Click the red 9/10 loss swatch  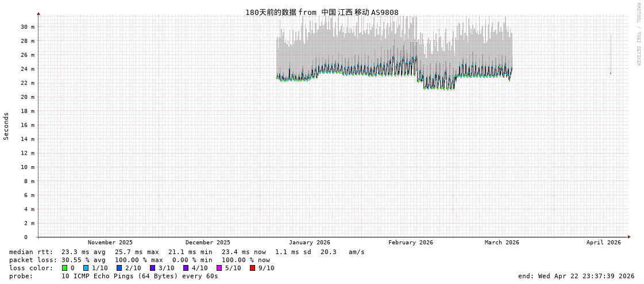(x=252, y=268)
